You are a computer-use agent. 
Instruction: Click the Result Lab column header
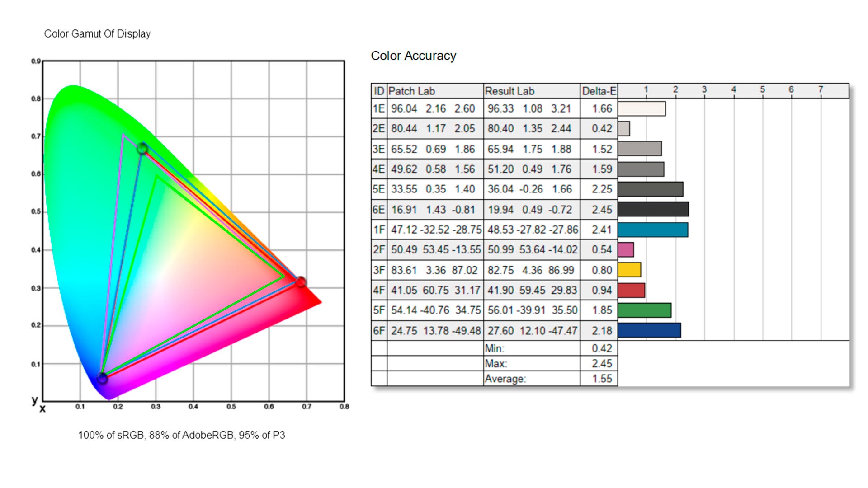pos(509,91)
